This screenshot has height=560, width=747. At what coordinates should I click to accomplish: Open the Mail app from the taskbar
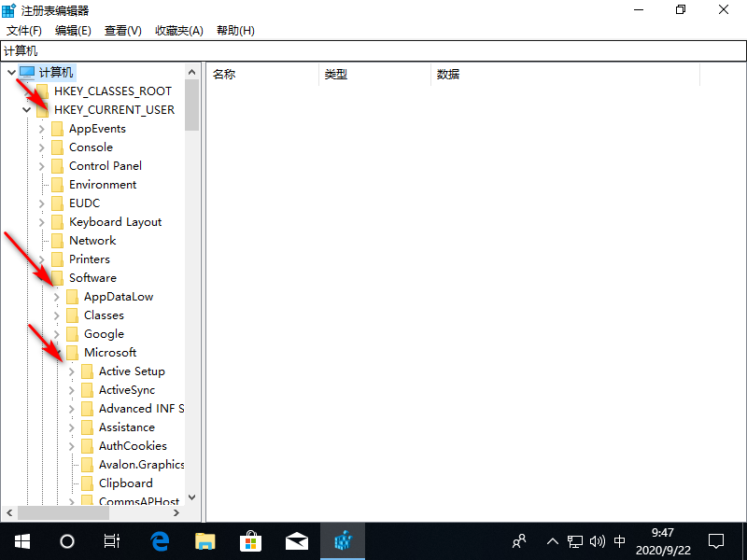[297, 541]
